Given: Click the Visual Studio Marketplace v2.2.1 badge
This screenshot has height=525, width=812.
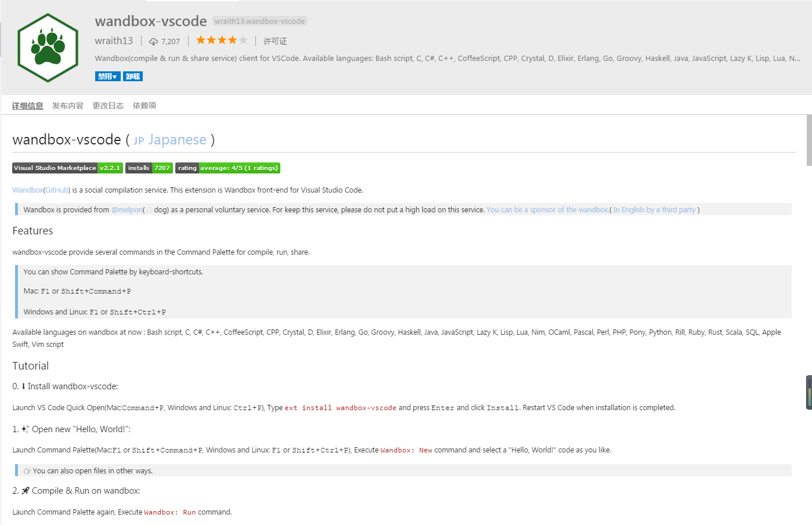Looking at the screenshot, I should click(67, 168).
